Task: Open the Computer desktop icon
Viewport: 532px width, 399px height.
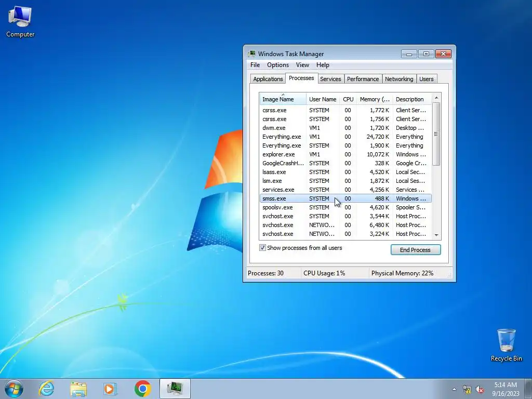Action: click(x=20, y=22)
